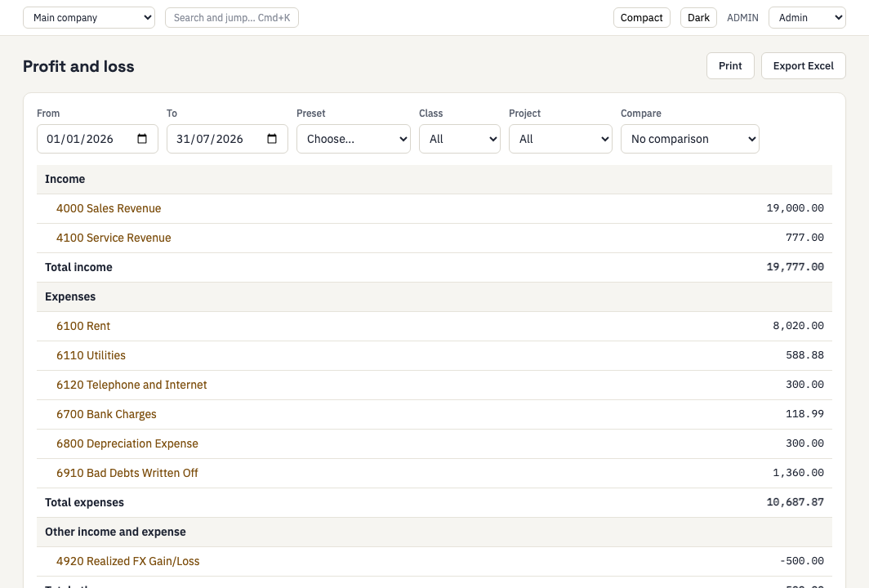Open 4000 Sales Revenue account
Viewport: 869px width, 588px height.
click(109, 208)
